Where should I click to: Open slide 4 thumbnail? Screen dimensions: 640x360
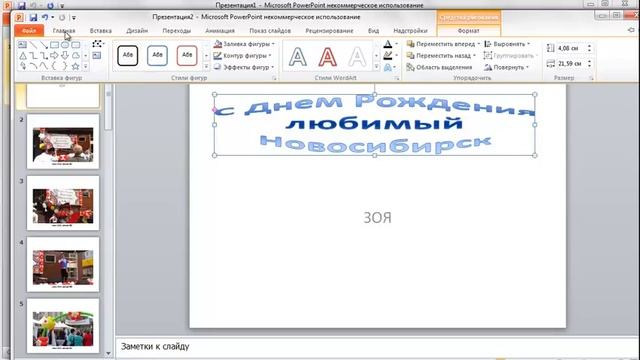coord(63,264)
